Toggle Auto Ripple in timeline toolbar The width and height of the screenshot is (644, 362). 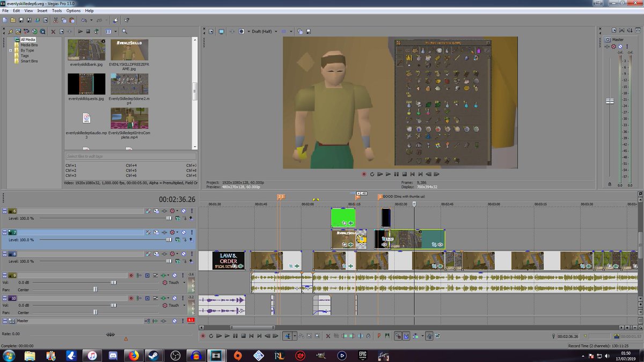pyautogui.click(x=414, y=336)
